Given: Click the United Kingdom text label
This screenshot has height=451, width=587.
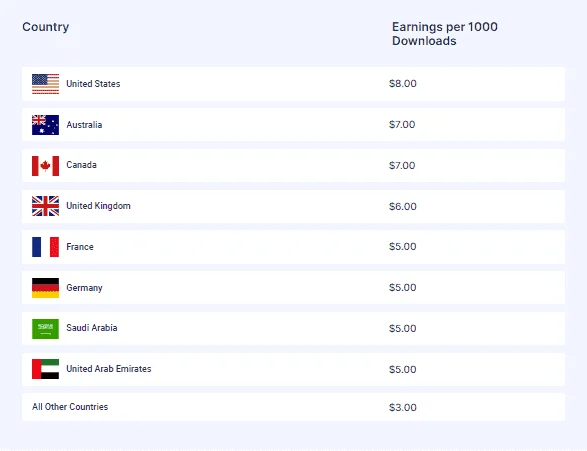Looking at the screenshot, I should click(98, 206).
